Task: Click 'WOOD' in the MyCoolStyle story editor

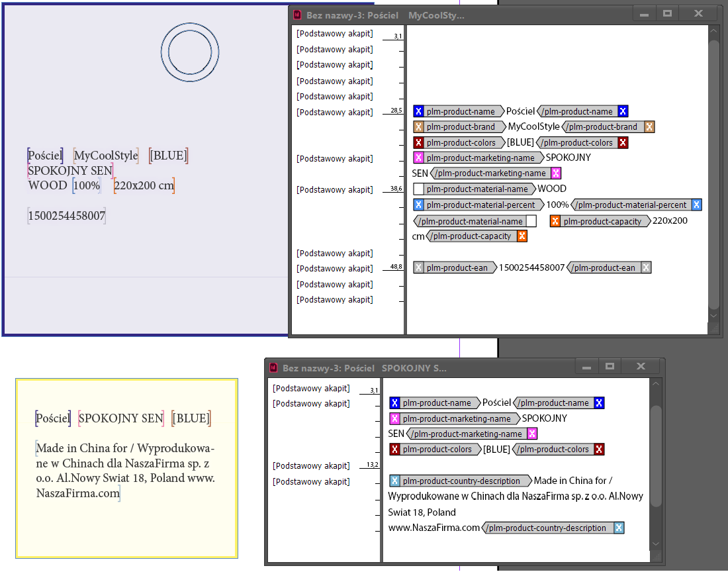Action: pos(551,189)
